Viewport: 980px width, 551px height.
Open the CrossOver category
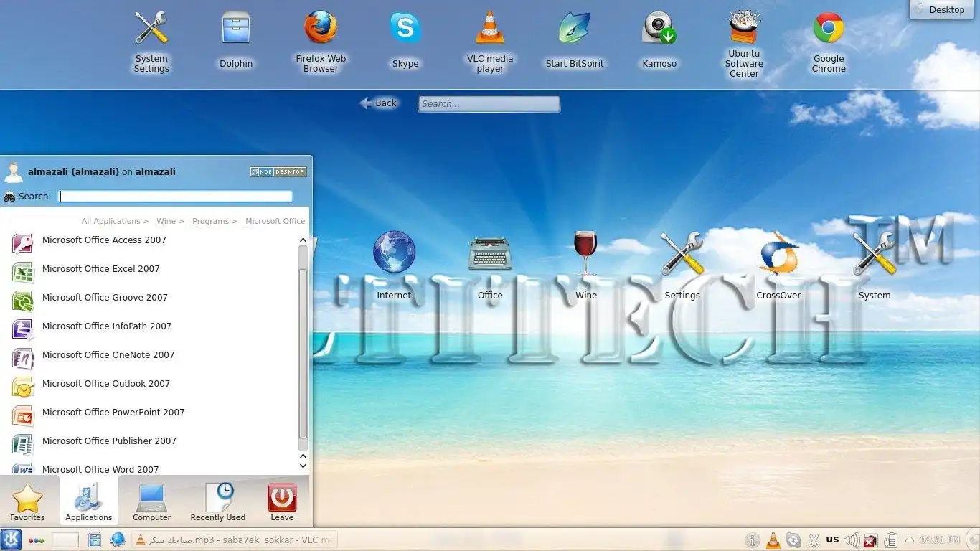click(x=778, y=265)
